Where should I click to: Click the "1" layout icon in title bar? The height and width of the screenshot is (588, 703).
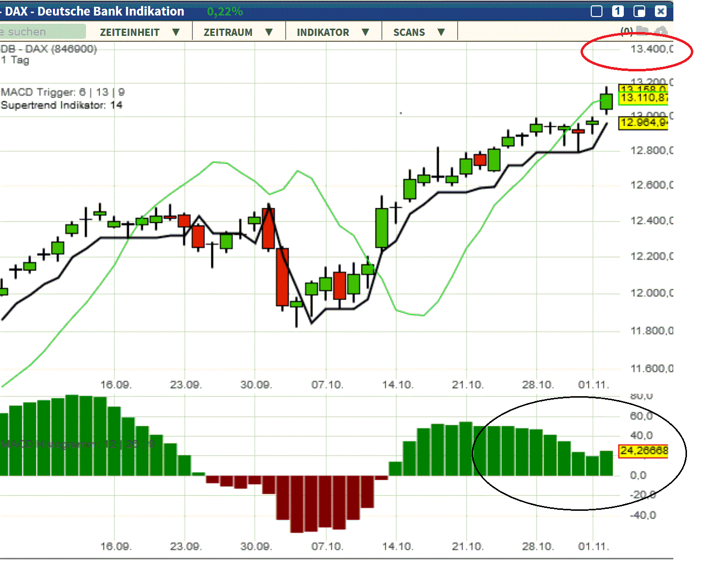617,11
